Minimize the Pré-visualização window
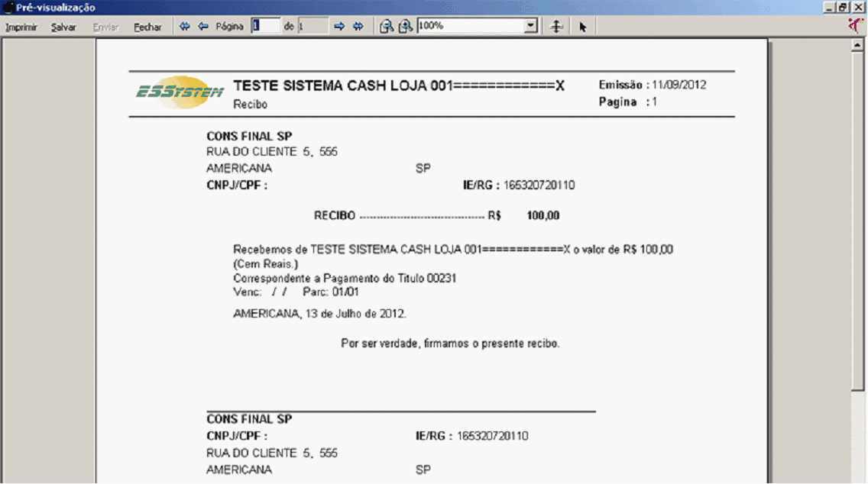Screen dimensions: 868x484 (830, 7)
